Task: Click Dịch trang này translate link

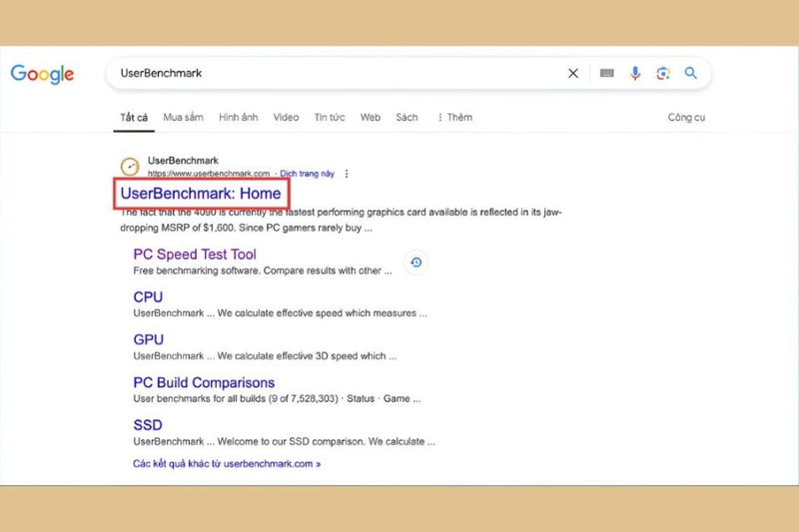Action: point(308,174)
